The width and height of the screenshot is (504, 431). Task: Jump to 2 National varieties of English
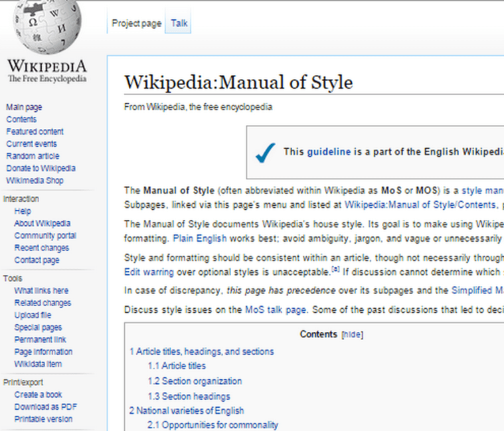pyautogui.click(x=187, y=410)
